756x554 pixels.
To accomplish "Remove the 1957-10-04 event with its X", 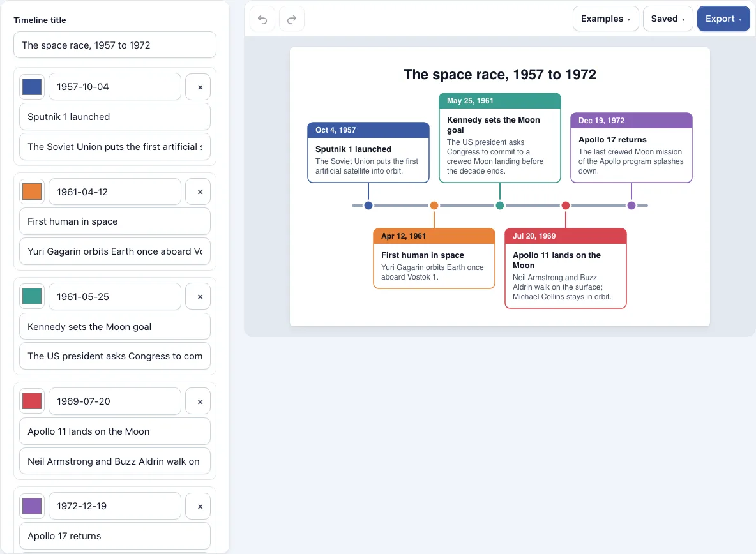I will tap(198, 87).
